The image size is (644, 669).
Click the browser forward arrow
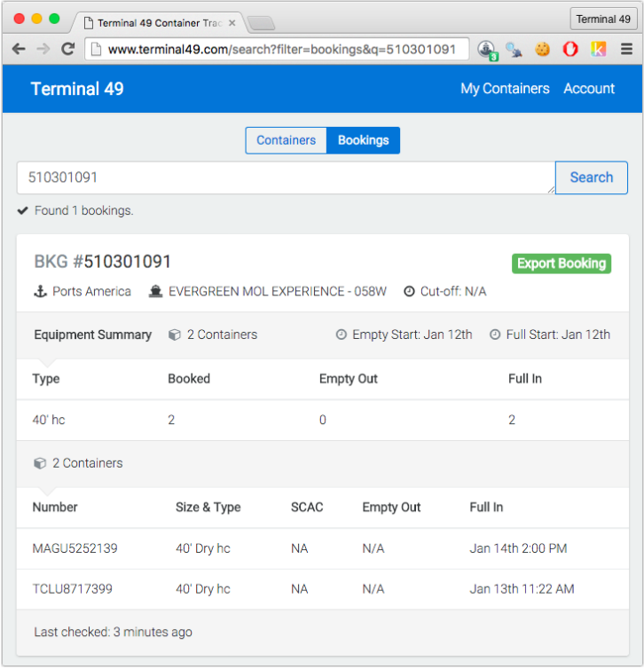click(x=43, y=49)
